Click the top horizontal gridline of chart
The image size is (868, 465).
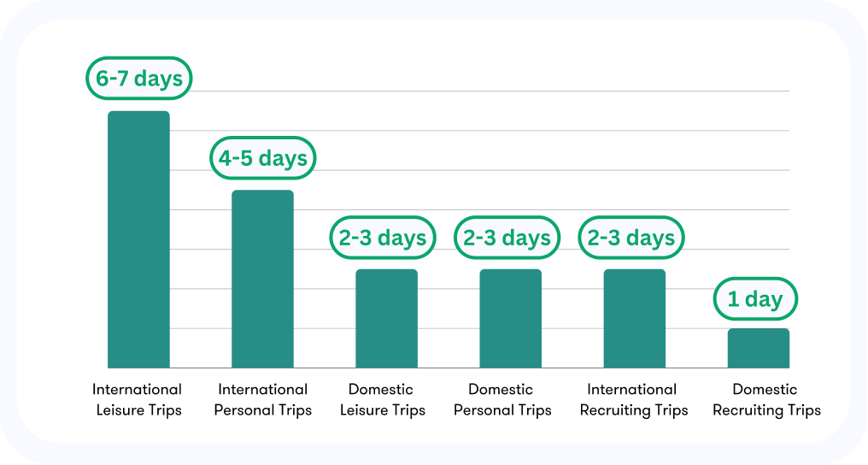(x=490, y=91)
